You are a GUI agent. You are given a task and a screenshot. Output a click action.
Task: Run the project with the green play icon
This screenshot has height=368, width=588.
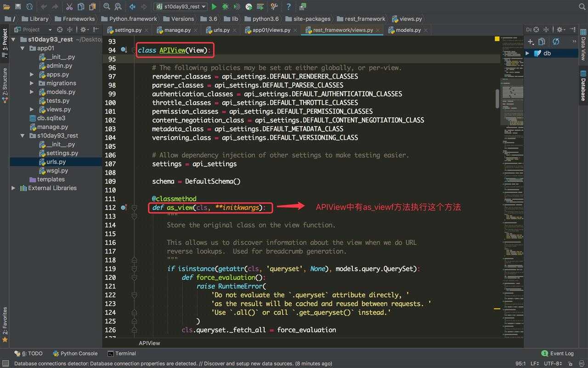214,6
